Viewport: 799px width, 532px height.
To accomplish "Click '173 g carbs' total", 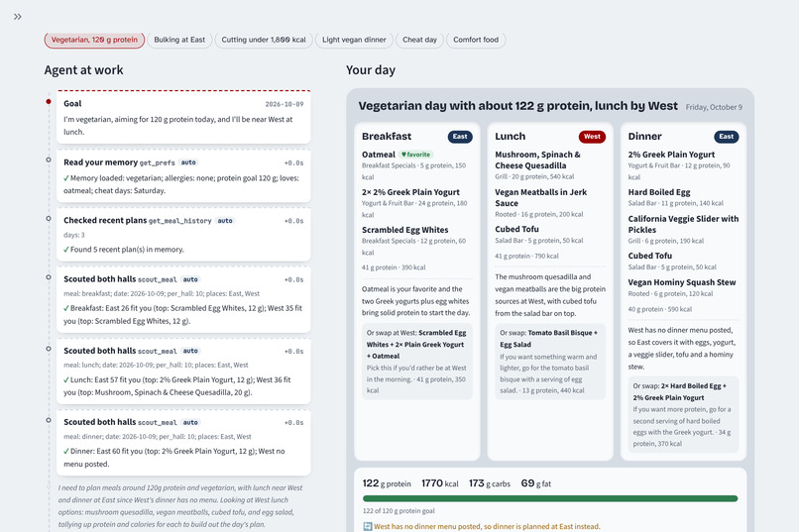I will [x=489, y=483].
